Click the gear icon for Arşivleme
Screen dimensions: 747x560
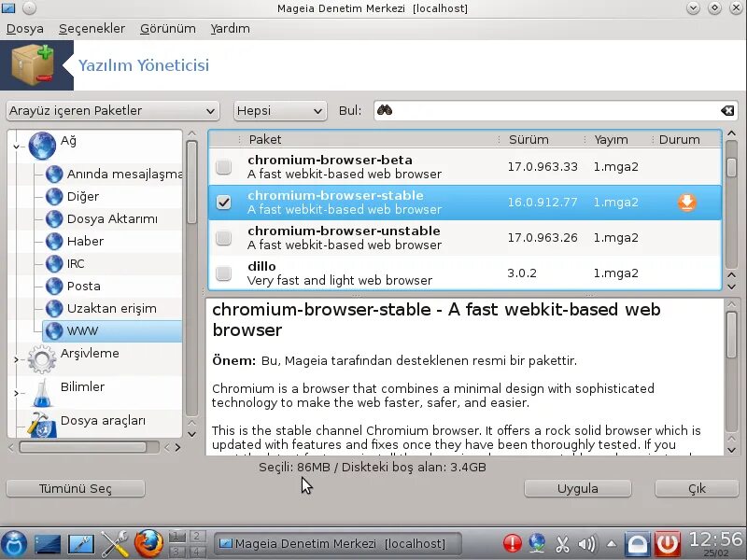click(x=42, y=359)
